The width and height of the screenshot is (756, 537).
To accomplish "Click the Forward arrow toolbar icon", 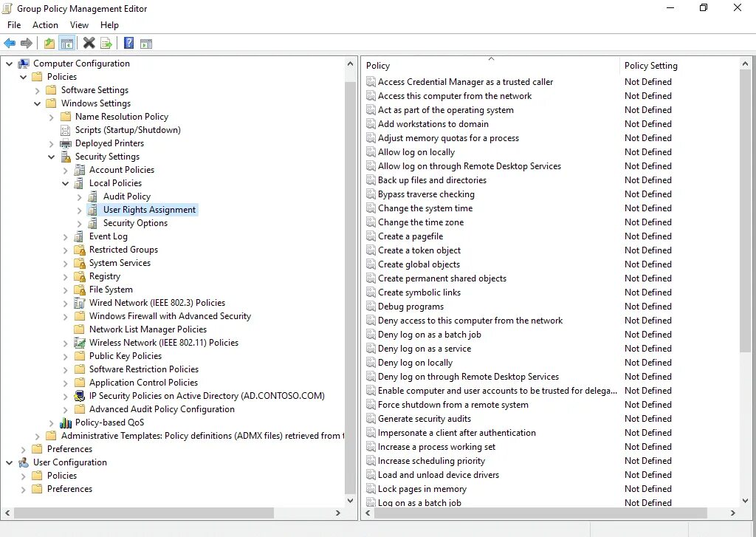I will [x=27, y=44].
